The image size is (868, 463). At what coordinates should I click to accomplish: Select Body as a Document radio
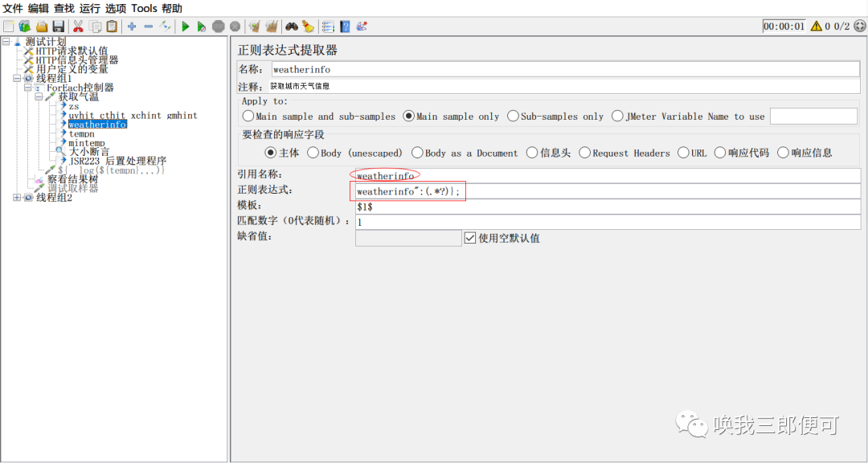[417, 153]
